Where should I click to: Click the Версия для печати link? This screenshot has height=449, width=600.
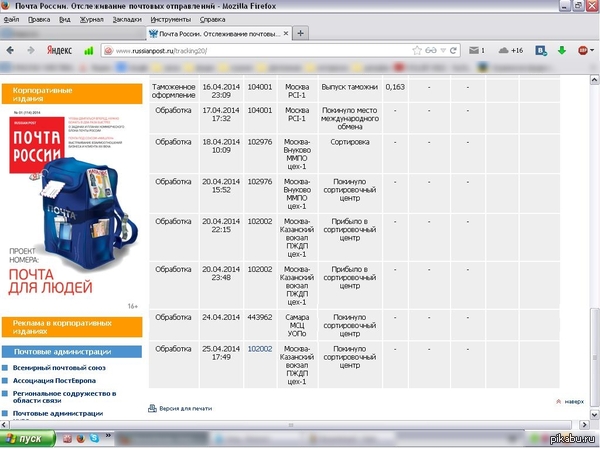186,408
